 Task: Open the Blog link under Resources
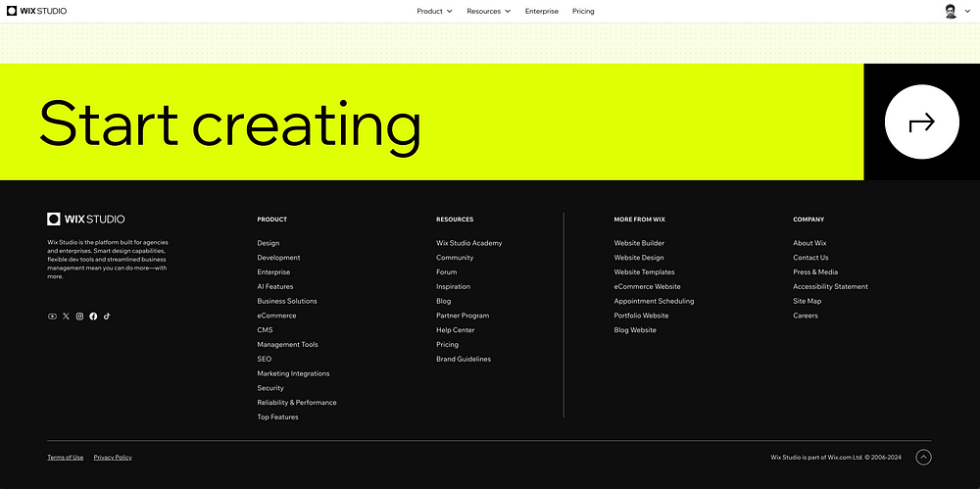pyautogui.click(x=444, y=301)
